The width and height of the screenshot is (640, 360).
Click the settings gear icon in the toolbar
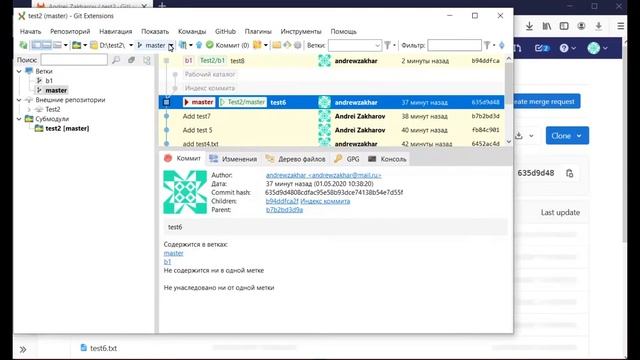point(298,45)
